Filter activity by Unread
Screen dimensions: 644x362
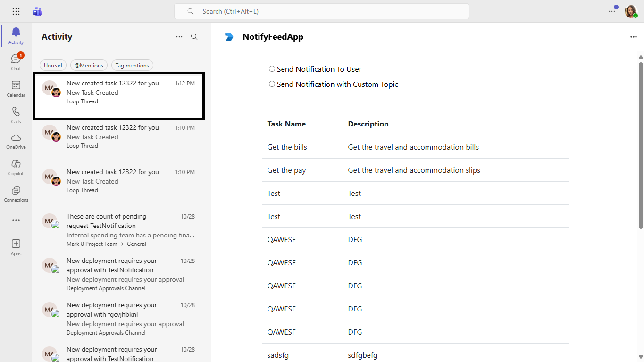53,66
